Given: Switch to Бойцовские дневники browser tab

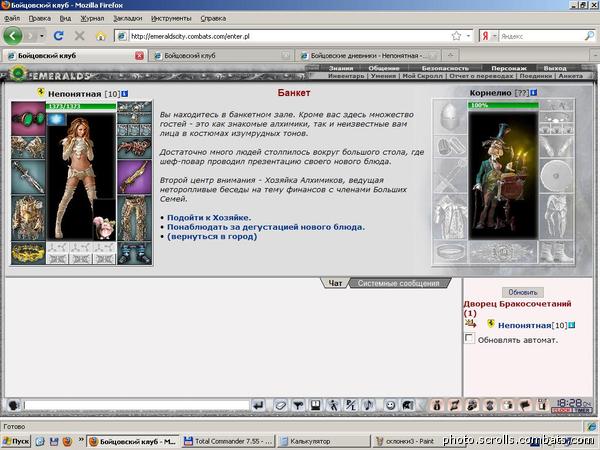Looking at the screenshot, I should [x=369, y=56].
